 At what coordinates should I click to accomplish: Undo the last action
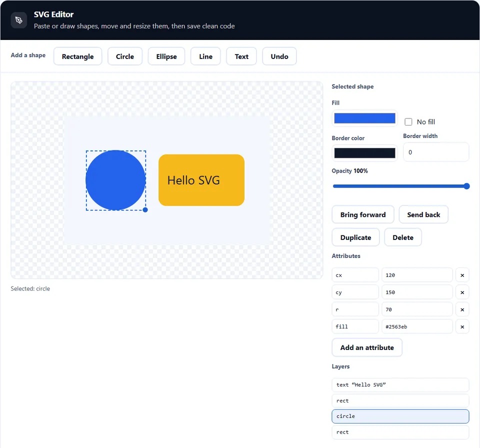click(x=279, y=56)
